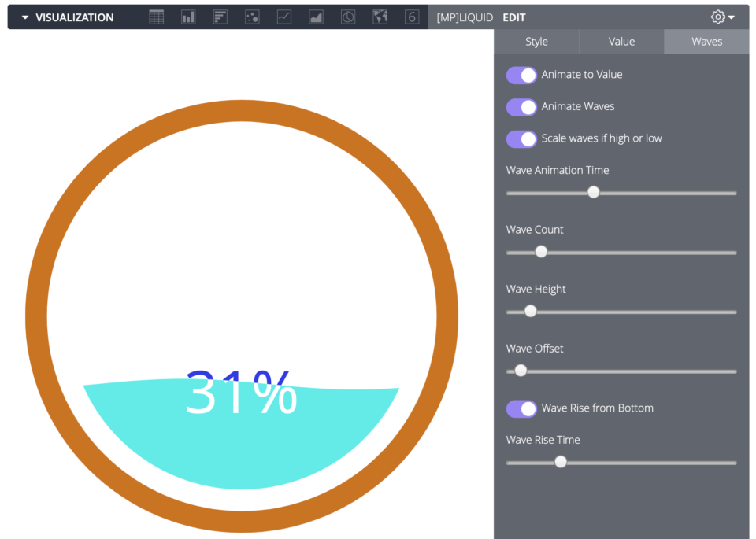
Task: Choose the horizontal bar chart visualization
Action: 220,17
